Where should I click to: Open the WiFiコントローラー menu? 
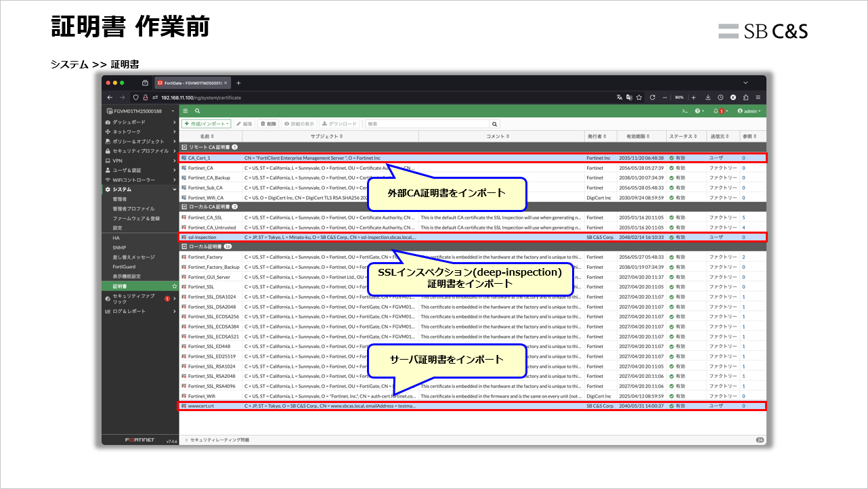point(140,179)
